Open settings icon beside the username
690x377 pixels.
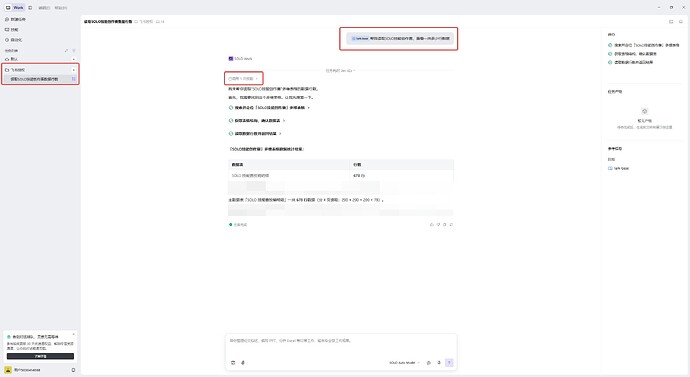73,370
